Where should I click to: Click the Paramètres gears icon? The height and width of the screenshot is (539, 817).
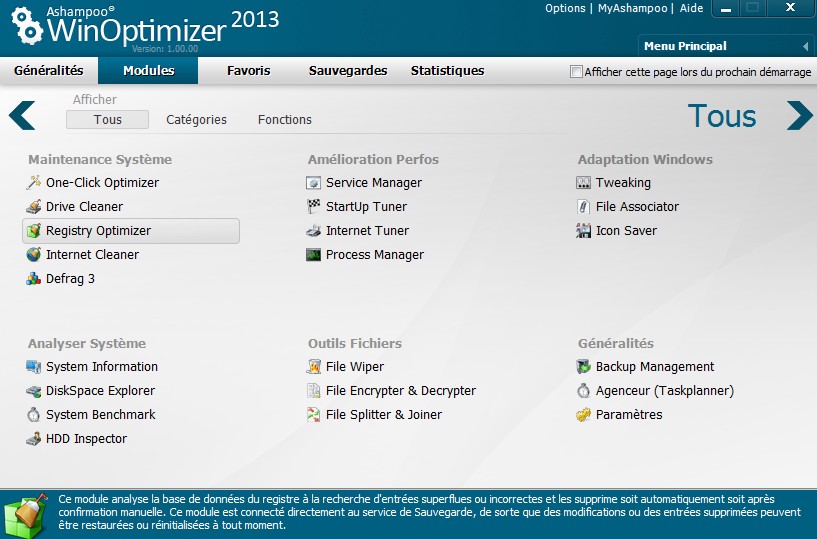pyautogui.click(x=584, y=414)
